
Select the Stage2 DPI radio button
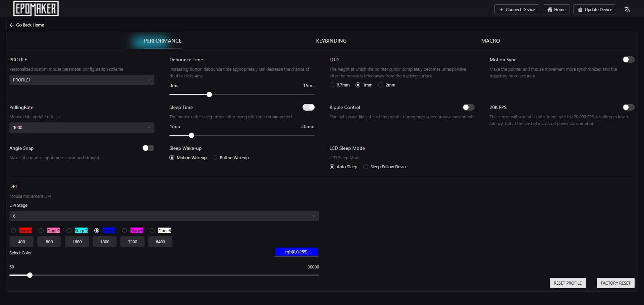(41, 231)
